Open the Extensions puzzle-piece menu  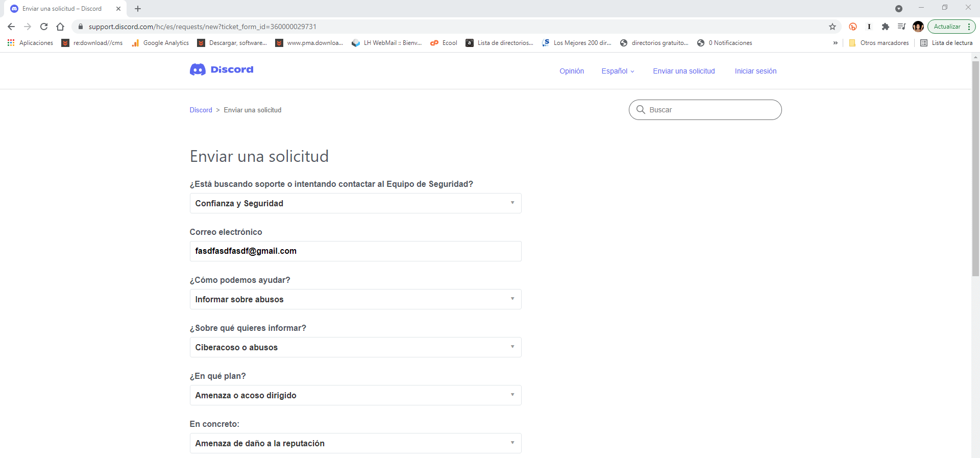886,27
